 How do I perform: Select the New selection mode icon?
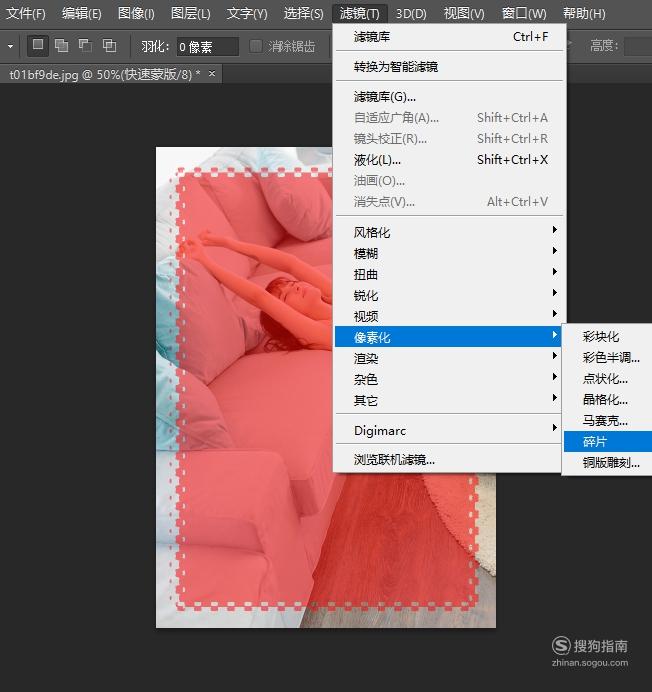pyautogui.click(x=38, y=45)
